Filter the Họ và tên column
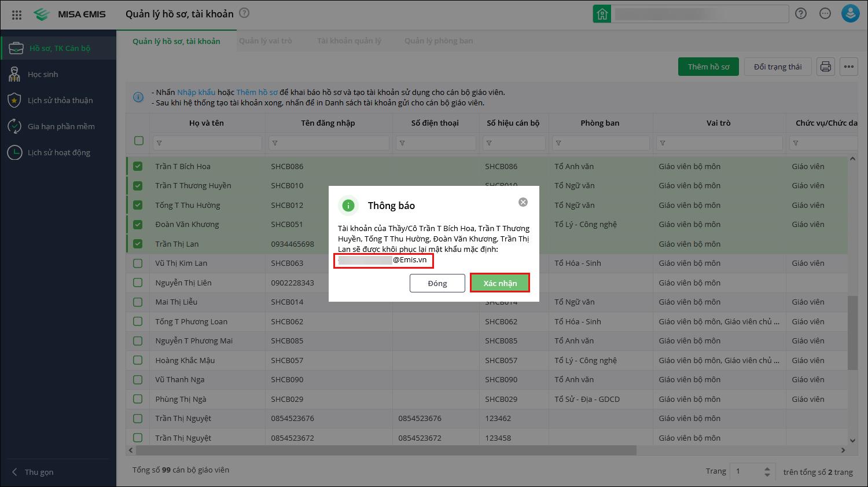This screenshot has height=487, width=868. pos(207,143)
